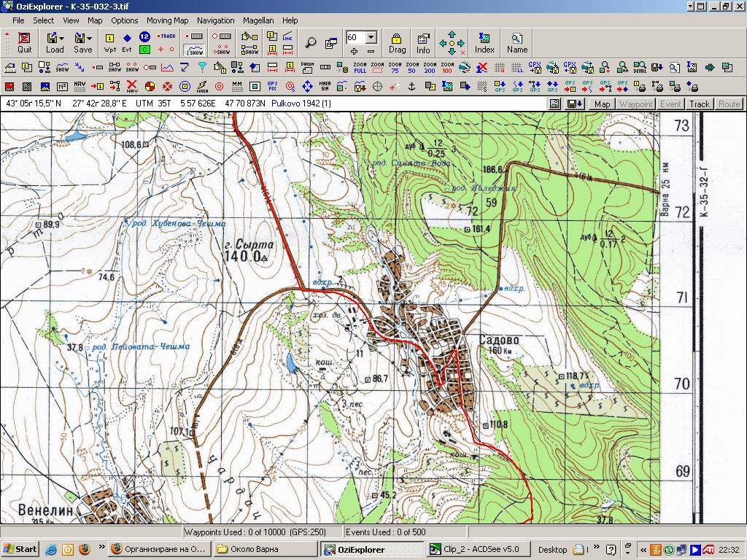
Task: Open the Info tool
Action: click(x=423, y=42)
